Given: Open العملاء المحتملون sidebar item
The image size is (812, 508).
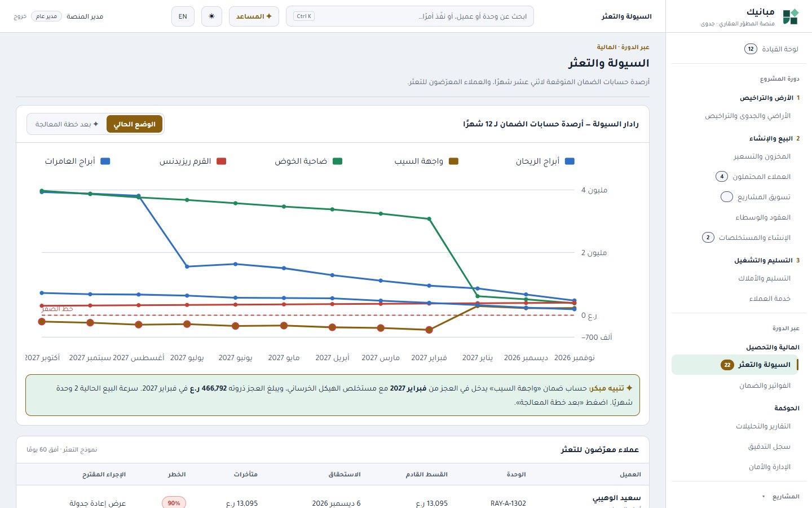Looking at the screenshot, I should (x=736, y=177).
